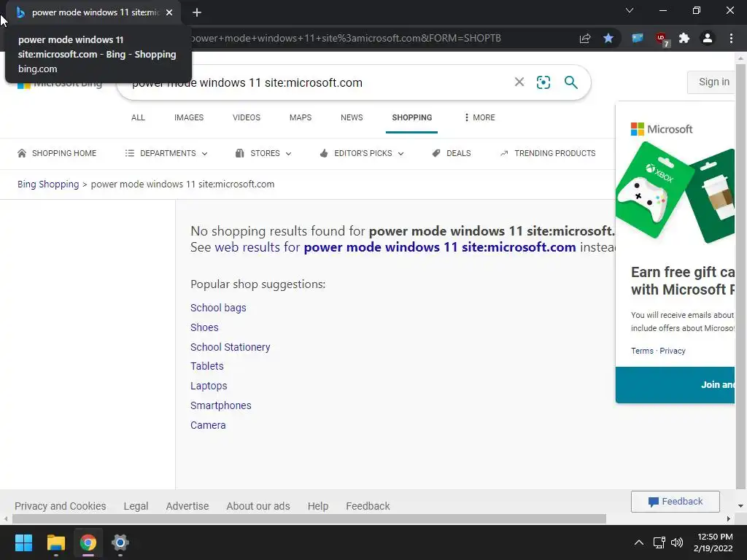Open web results link for the query
Screen dimensions: 747x560
click(x=395, y=247)
